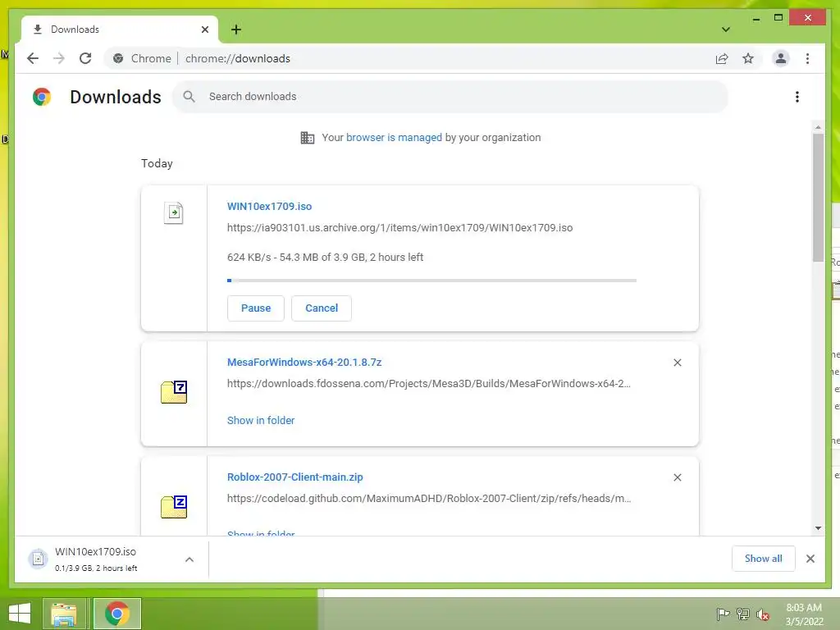The height and width of the screenshot is (630, 840).
Task: Click the WIN10ex1709.iso file icon
Action: [174, 212]
